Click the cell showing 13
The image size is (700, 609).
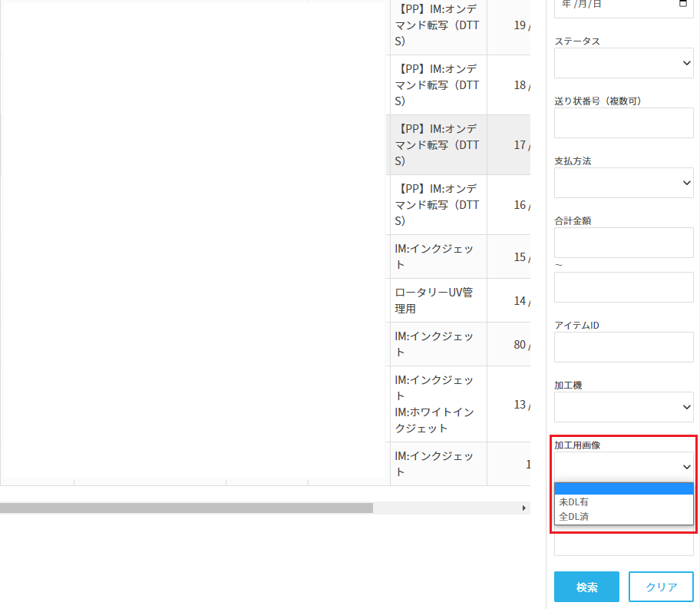pyautogui.click(x=508, y=405)
